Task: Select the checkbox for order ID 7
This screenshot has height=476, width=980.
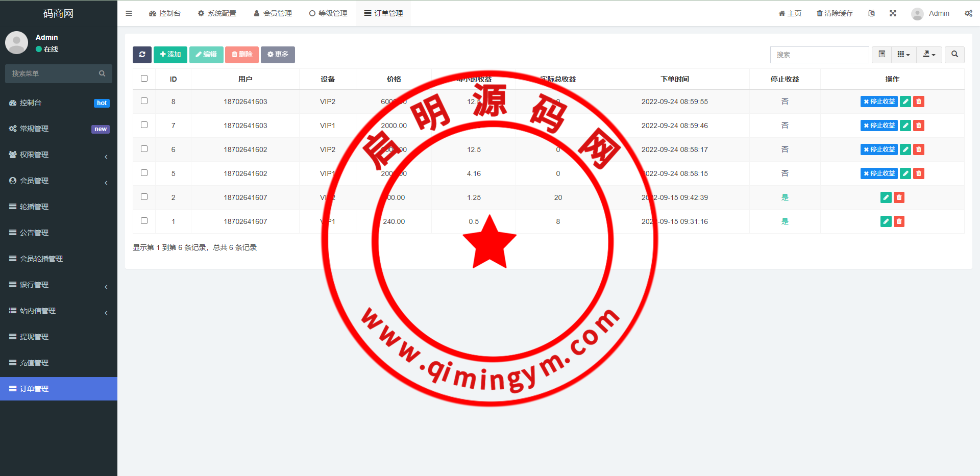Action: (x=144, y=125)
